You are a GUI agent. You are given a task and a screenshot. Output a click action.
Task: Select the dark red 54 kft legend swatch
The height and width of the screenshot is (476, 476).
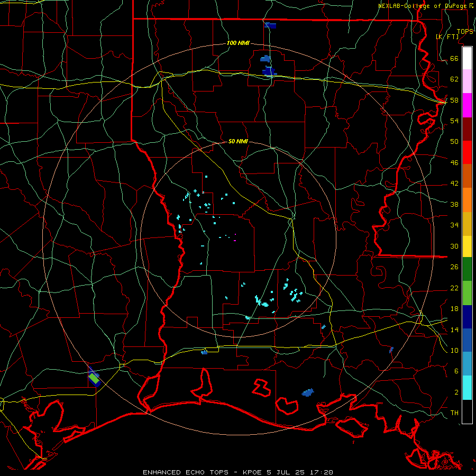pyautogui.click(x=467, y=129)
